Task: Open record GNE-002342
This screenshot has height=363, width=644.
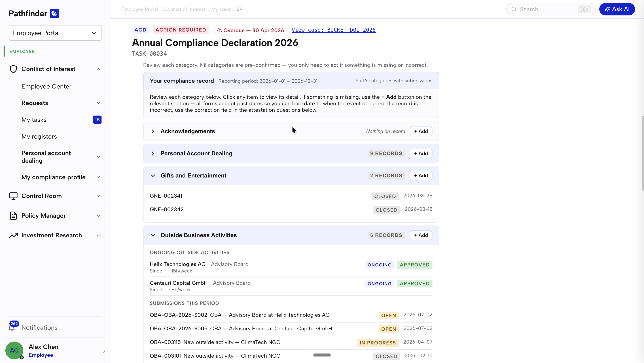Action: click(x=291, y=210)
